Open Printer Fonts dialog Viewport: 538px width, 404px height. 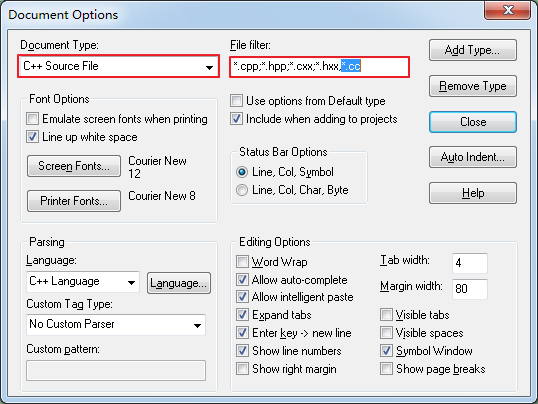click(74, 201)
